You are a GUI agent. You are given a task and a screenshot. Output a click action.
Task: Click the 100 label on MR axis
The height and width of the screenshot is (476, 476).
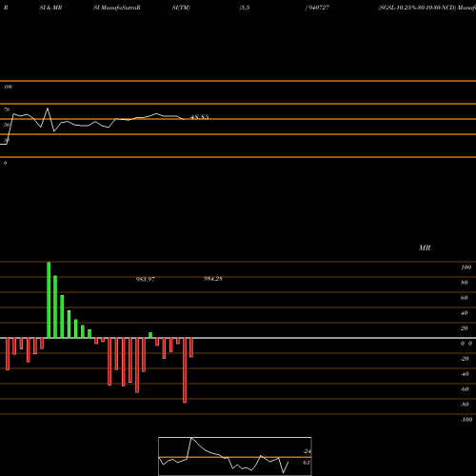[466, 268]
